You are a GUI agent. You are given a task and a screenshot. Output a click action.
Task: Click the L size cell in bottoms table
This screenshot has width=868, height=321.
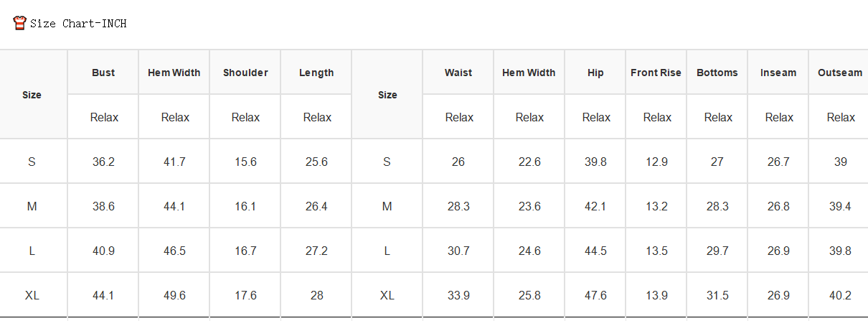[x=387, y=251]
